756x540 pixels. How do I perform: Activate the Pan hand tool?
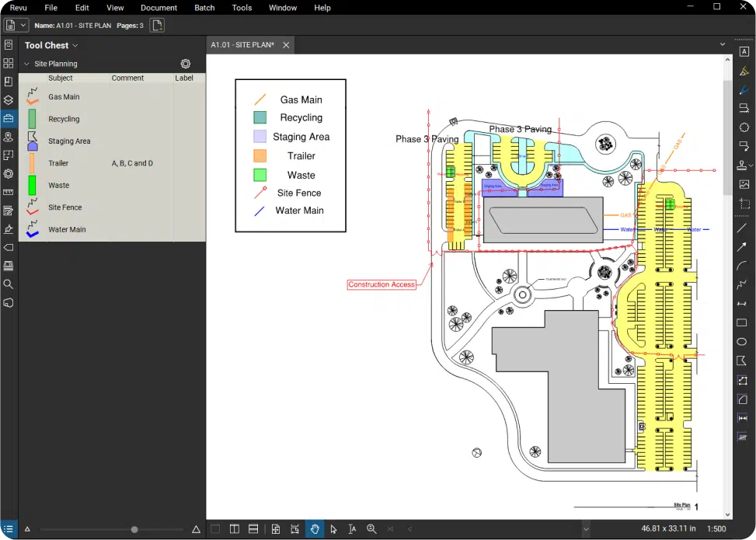(x=315, y=529)
